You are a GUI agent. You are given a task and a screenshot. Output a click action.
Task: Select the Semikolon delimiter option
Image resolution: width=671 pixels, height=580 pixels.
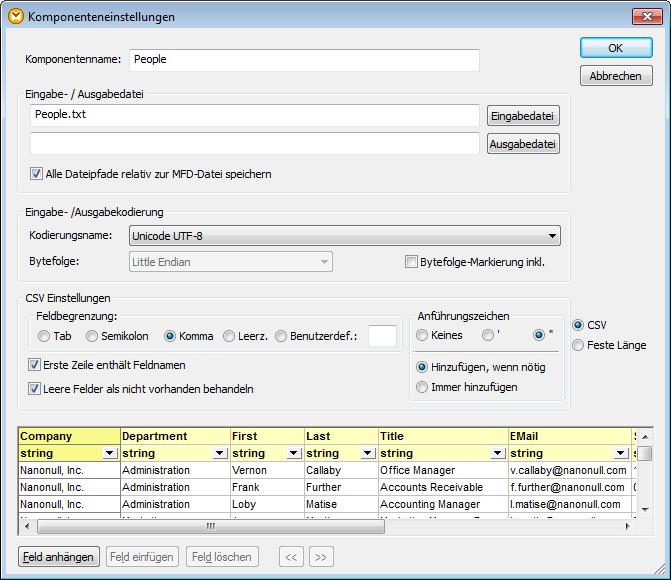(x=92, y=337)
